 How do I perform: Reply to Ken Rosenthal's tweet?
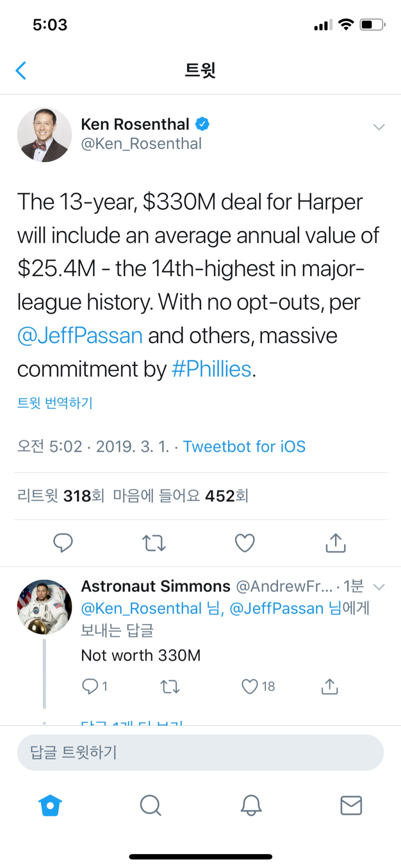[63, 543]
